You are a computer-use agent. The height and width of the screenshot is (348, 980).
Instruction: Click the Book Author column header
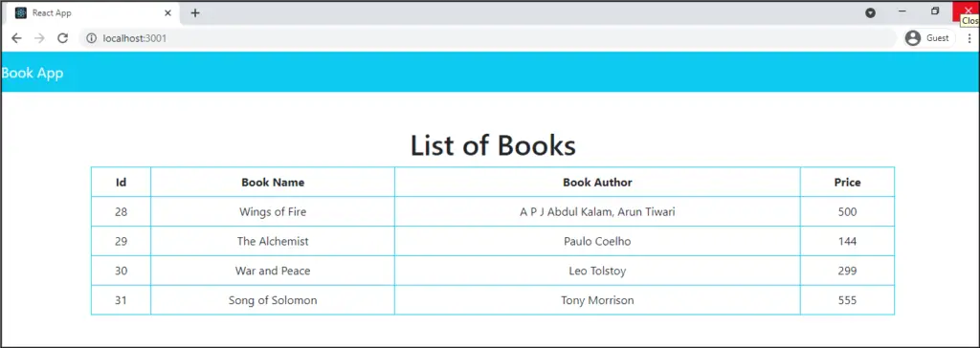tap(597, 183)
